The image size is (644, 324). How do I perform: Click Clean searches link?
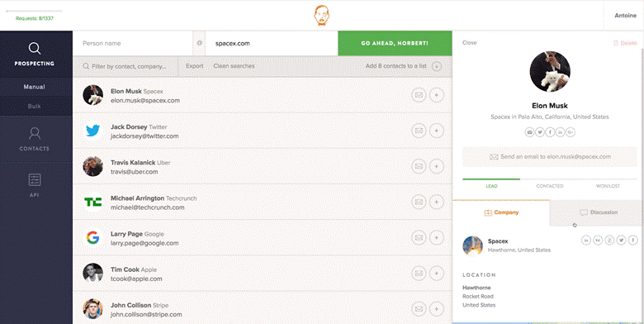click(x=234, y=66)
